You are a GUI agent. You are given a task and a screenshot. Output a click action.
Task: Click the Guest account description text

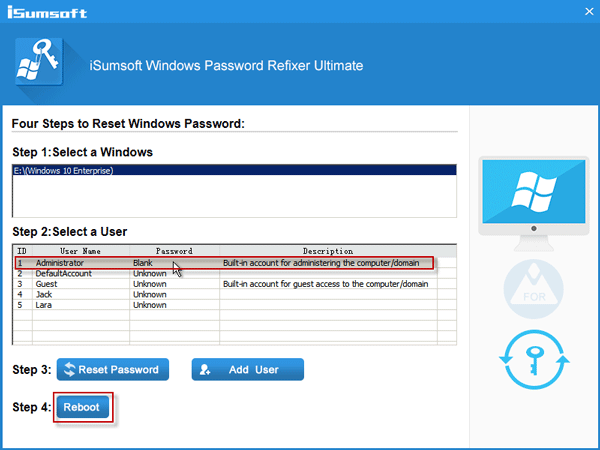click(325, 284)
